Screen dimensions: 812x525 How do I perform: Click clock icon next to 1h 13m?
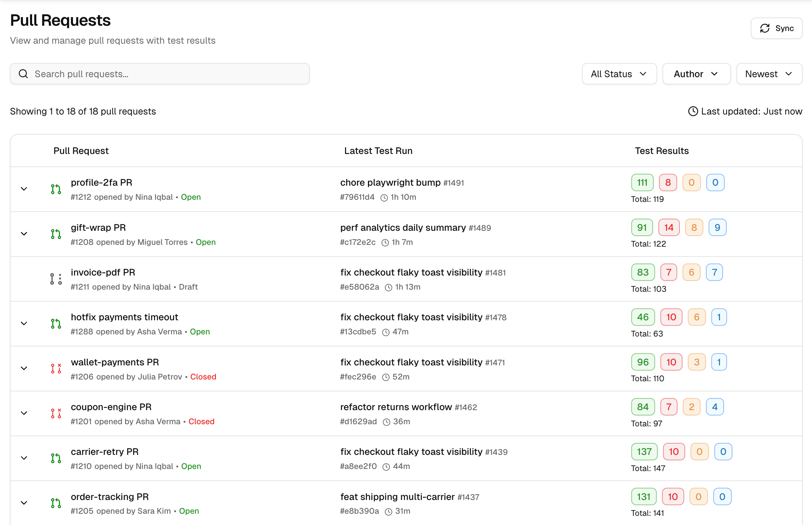[x=388, y=288]
